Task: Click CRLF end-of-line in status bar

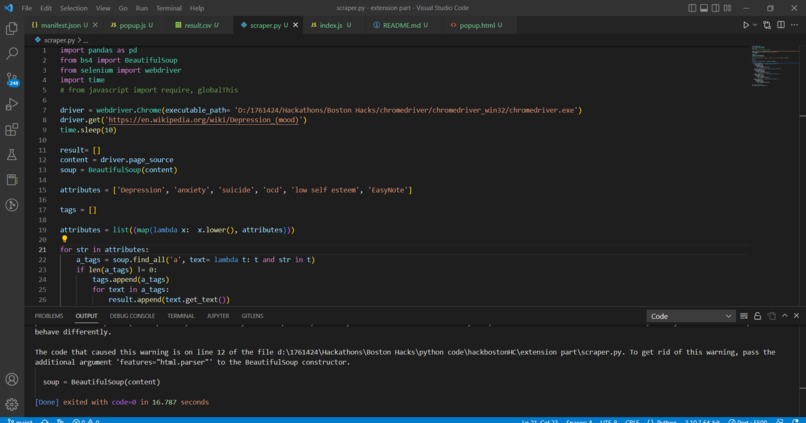Action: (632, 420)
